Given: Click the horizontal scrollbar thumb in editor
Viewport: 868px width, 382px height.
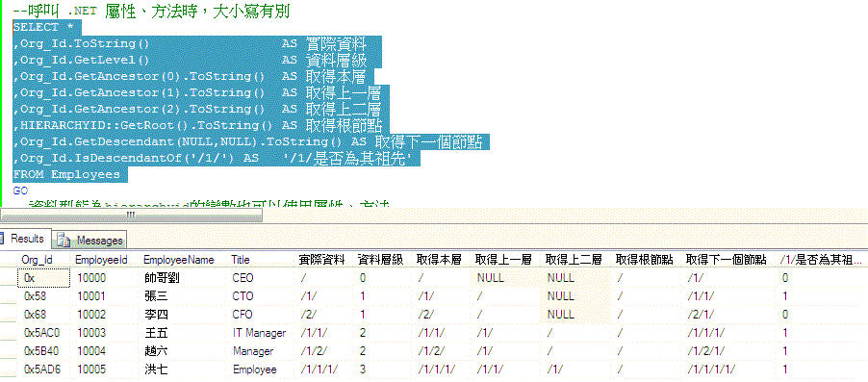Looking at the screenshot, I should [131, 216].
